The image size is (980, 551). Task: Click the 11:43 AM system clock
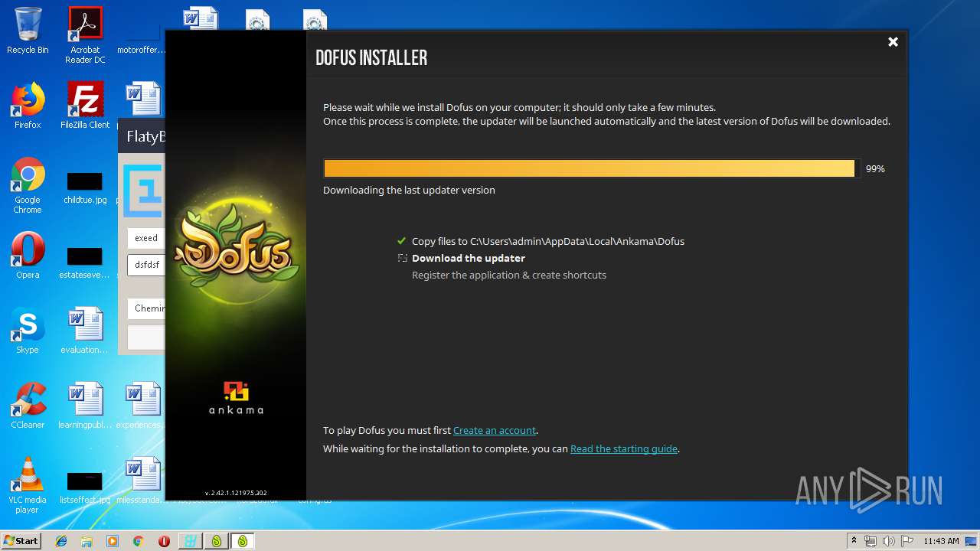[941, 541]
